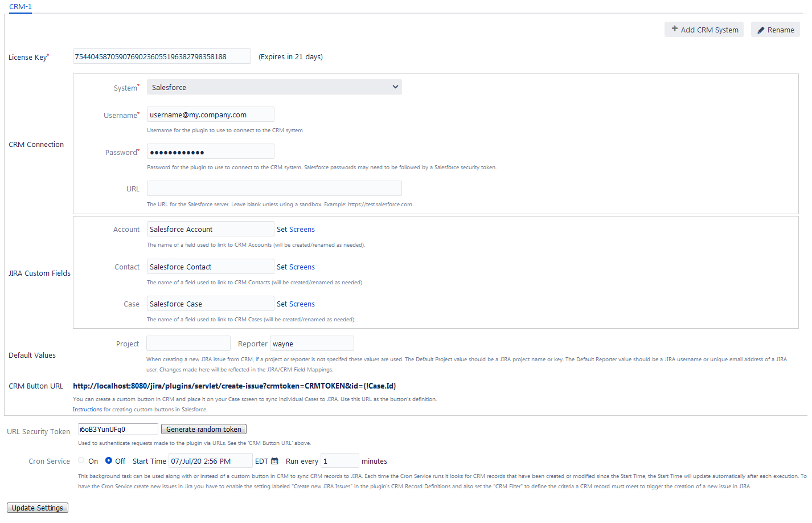Switch to the CRM-1 tab

pyautogui.click(x=20, y=7)
